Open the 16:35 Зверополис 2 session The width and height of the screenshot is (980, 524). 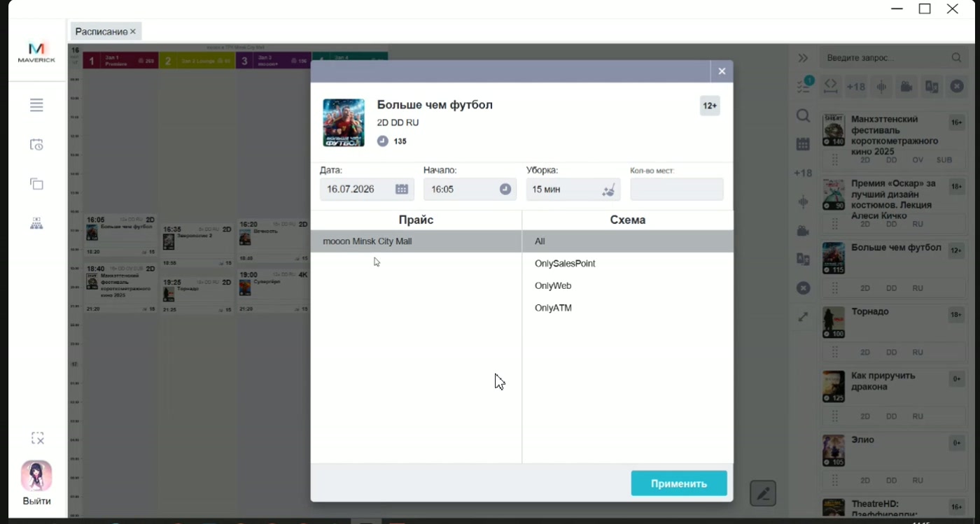(198, 246)
